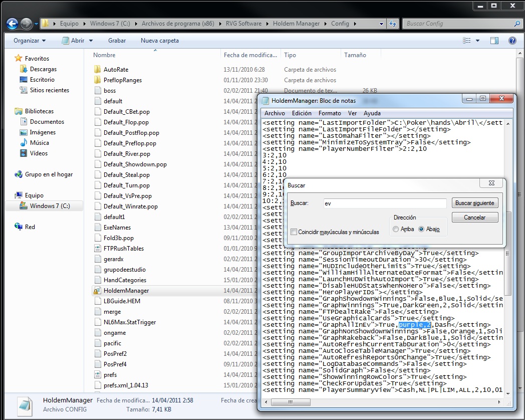Click the Notepad vertical scrollbar thumb

click(x=507, y=254)
